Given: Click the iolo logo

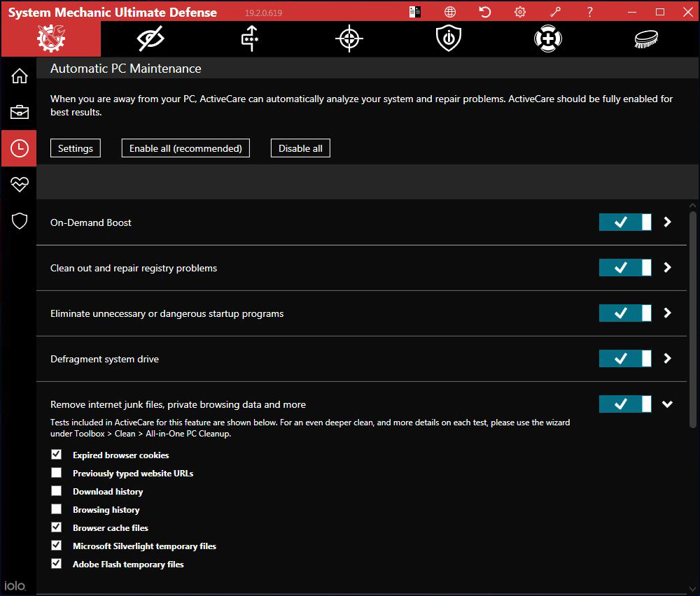Looking at the screenshot, I should click(x=15, y=586).
